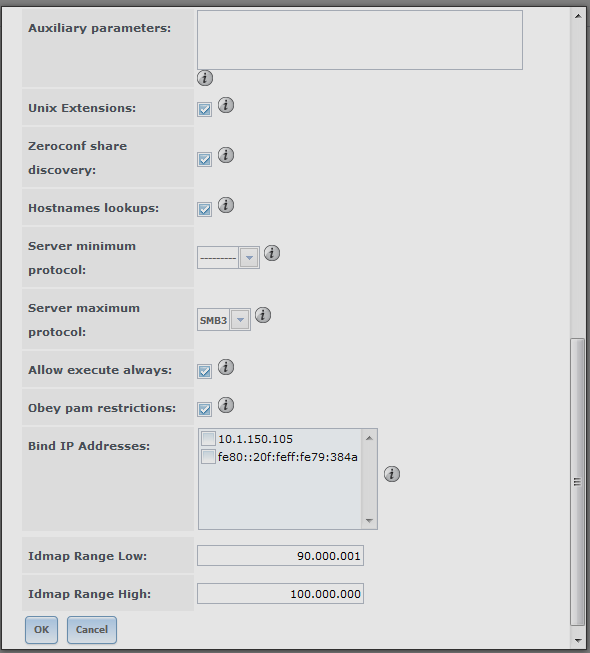590x653 pixels.
Task: Click info icon below Auxiliary parameters box
Action: [205, 78]
